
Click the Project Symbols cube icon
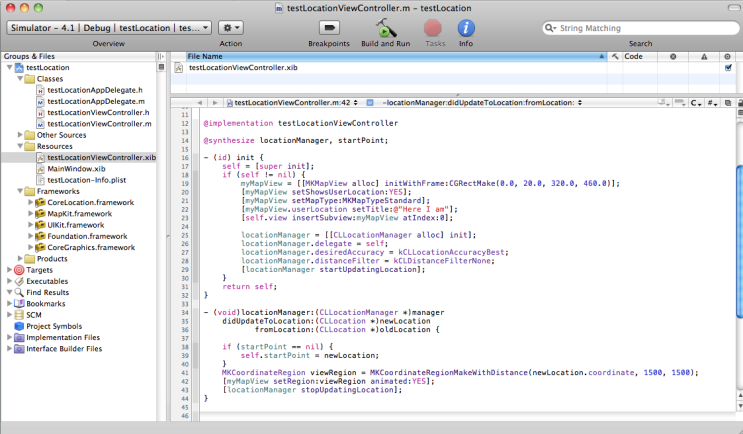pos(19,326)
